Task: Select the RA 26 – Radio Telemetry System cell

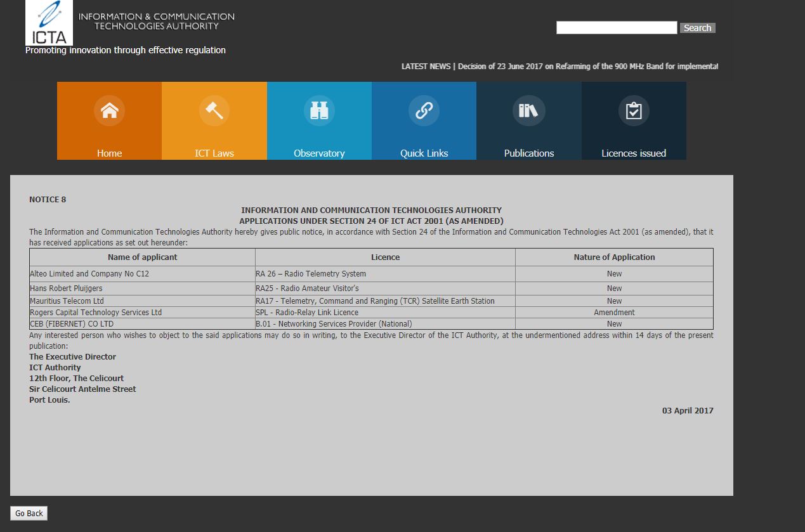Action: point(385,274)
